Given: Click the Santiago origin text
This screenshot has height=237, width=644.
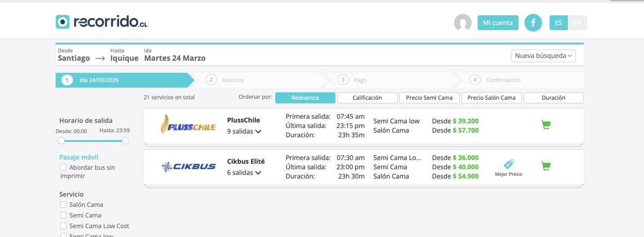Looking at the screenshot, I should [74, 58].
